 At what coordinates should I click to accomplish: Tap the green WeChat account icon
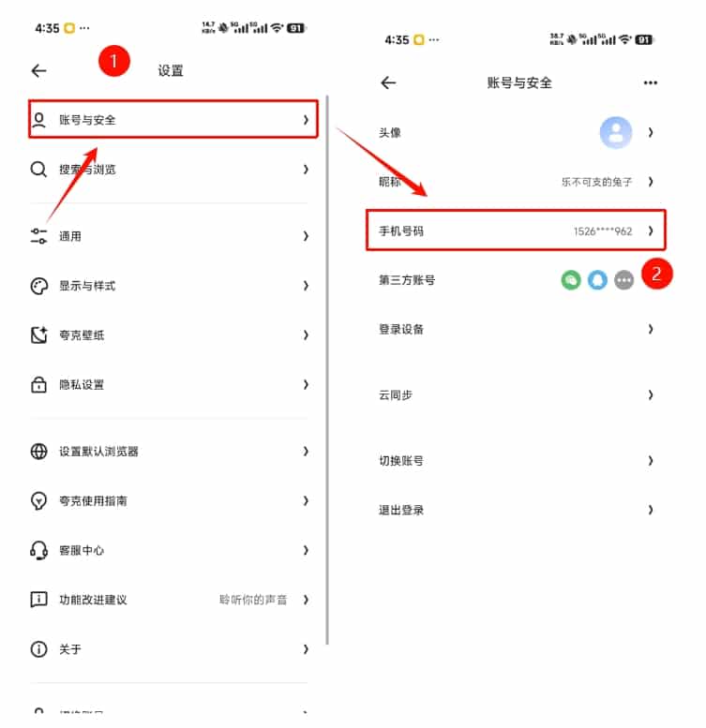pyautogui.click(x=571, y=280)
